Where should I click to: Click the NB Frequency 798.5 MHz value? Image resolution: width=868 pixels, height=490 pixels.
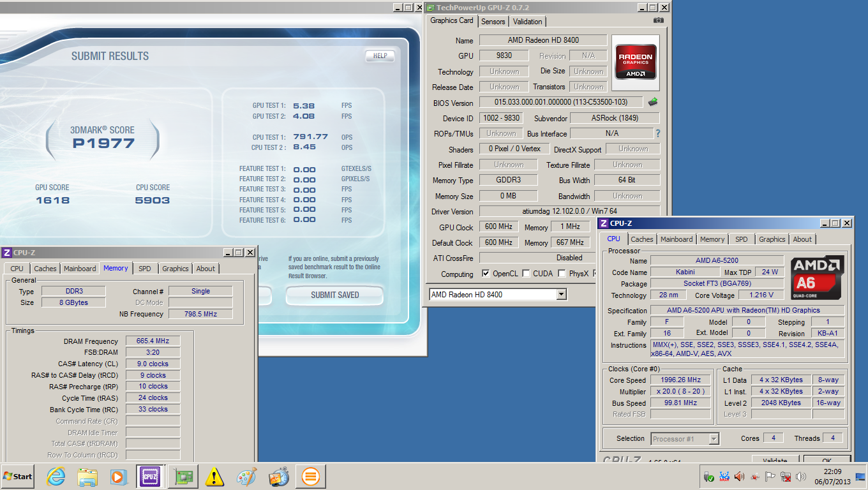coord(200,314)
